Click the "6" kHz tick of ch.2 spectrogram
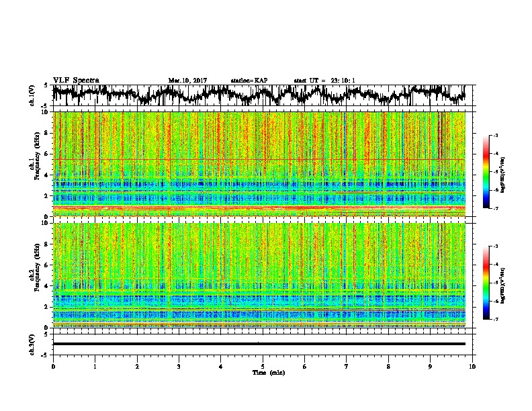532x411 pixels. [x=47, y=265]
